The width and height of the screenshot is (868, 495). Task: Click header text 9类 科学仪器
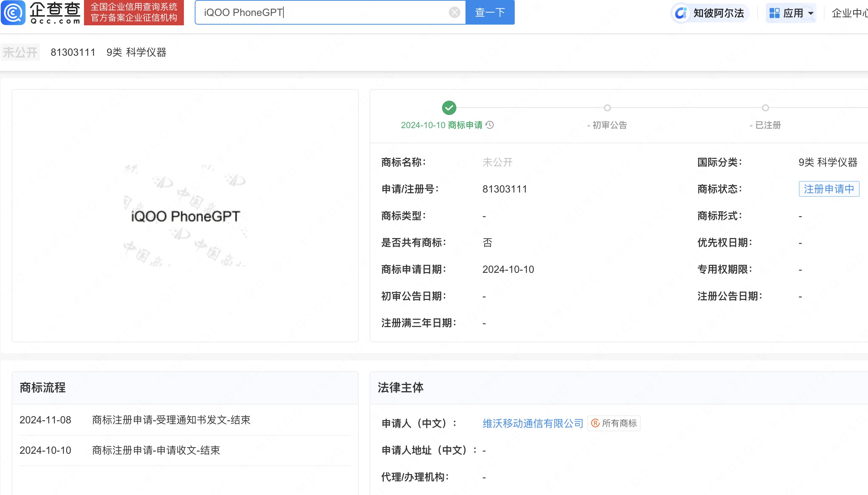[x=136, y=52]
